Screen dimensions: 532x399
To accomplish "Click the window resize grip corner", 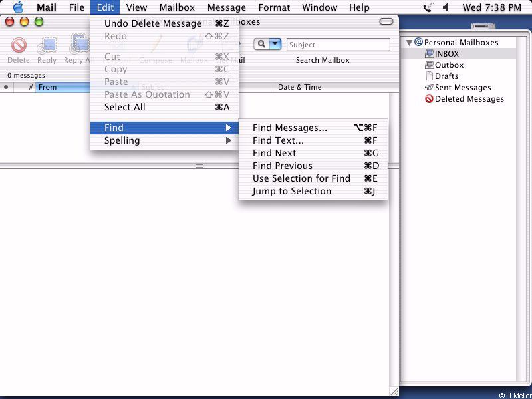I will (394, 392).
